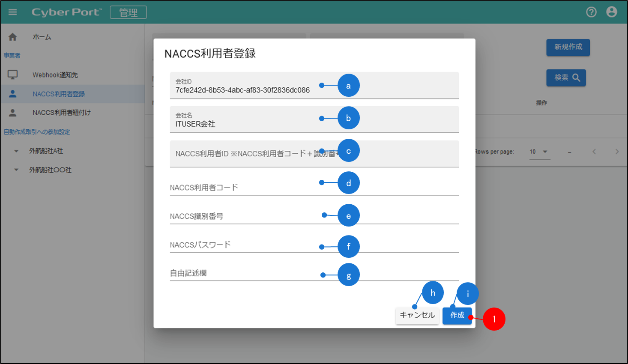Click the Webhook通知先 monitor icon

coord(13,75)
